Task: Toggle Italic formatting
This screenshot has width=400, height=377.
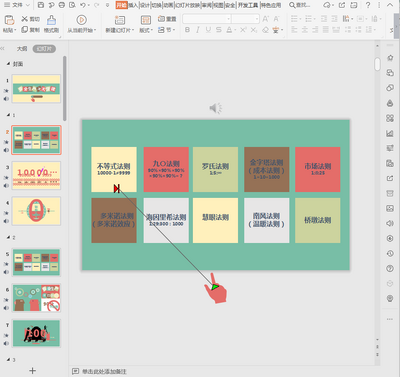Action: pos(198,30)
